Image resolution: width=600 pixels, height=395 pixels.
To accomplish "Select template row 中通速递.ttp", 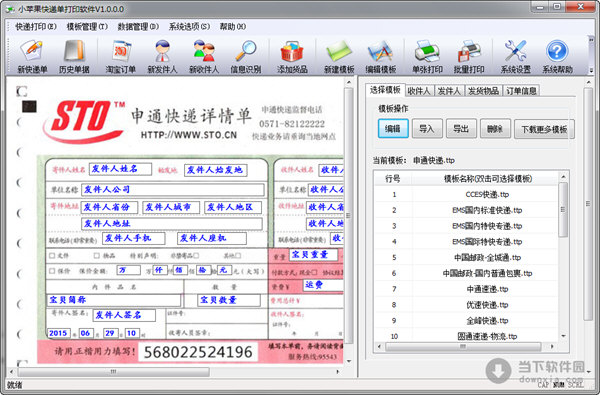I will click(x=466, y=289).
